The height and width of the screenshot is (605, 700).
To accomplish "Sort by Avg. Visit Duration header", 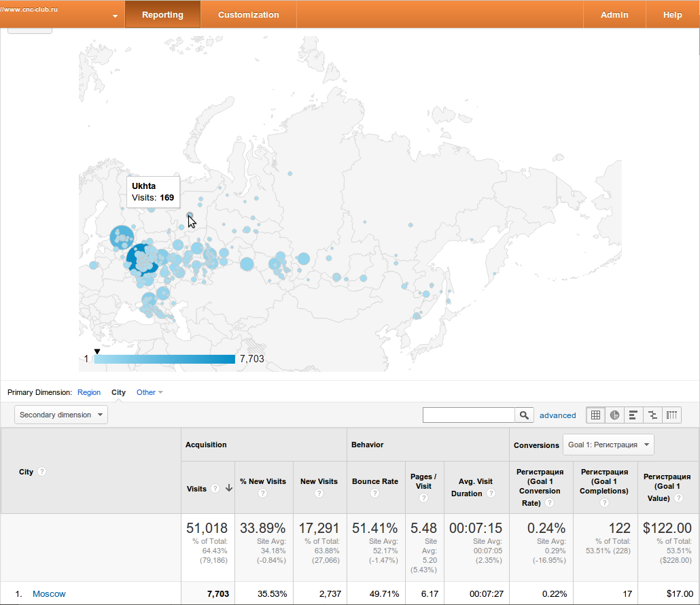I will (472, 487).
